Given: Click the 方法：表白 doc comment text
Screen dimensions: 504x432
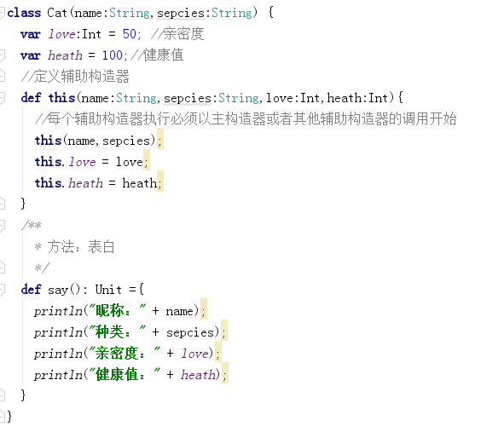Looking at the screenshot, I should (81, 246).
